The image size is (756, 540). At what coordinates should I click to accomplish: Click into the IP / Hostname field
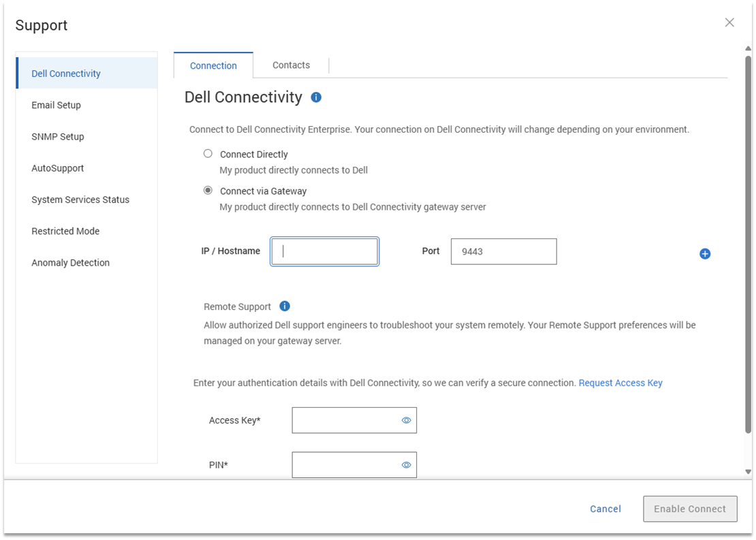click(x=324, y=251)
